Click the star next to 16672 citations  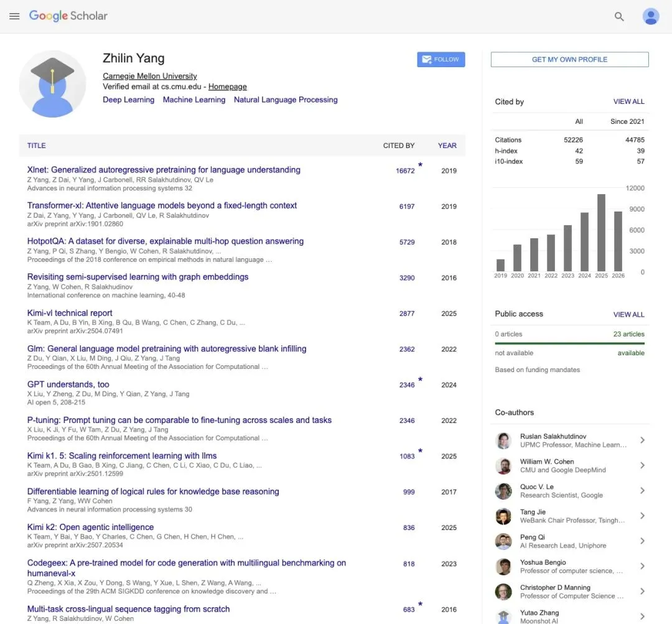pyautogui.click(x=420, y=165)
